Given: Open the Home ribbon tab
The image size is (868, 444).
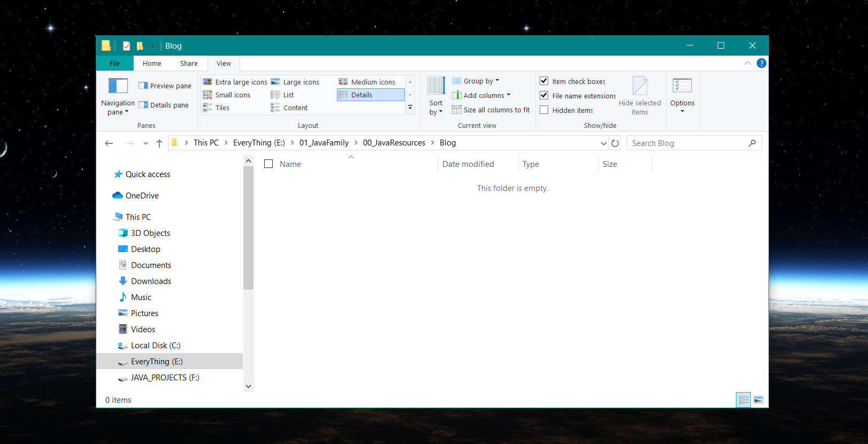Looking at the screenshot, I should click(152, 63).
